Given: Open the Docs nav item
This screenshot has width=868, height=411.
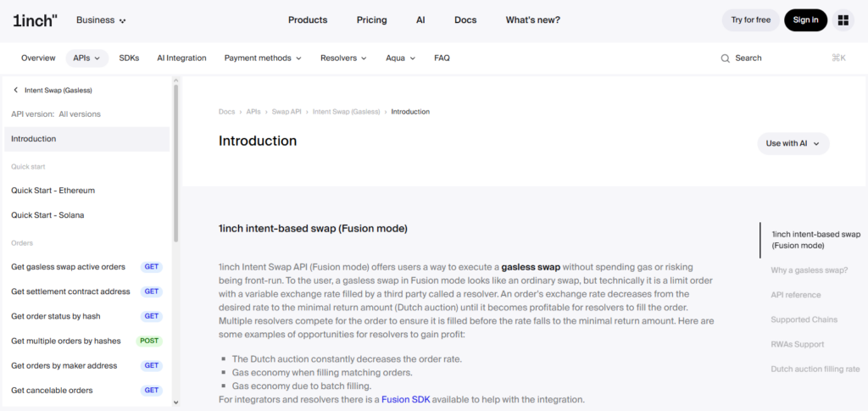Looking at the screenshot, I should click(x=465, y=19).
